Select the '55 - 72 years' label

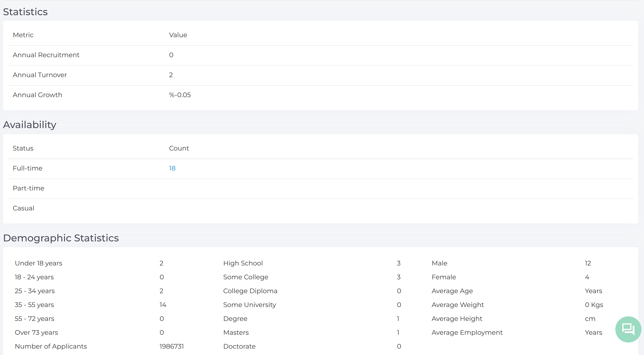pyautogui.click(x=34, y=319)
